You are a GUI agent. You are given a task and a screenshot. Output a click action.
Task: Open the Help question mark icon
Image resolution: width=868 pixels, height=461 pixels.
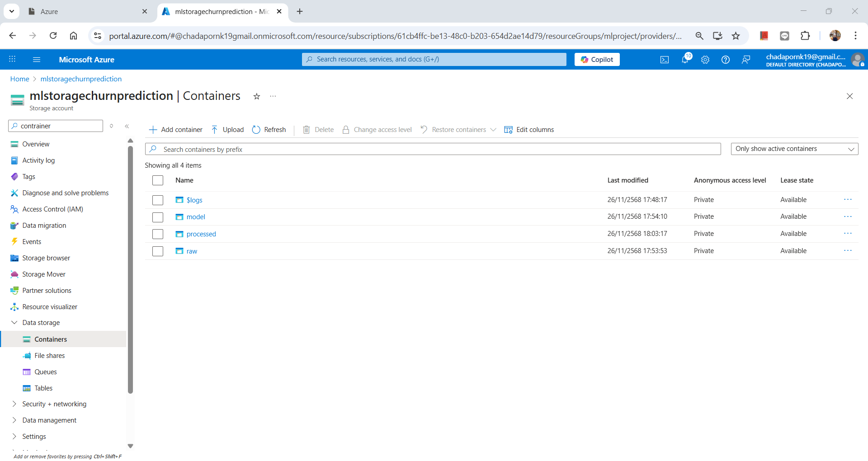click(726, 60)
